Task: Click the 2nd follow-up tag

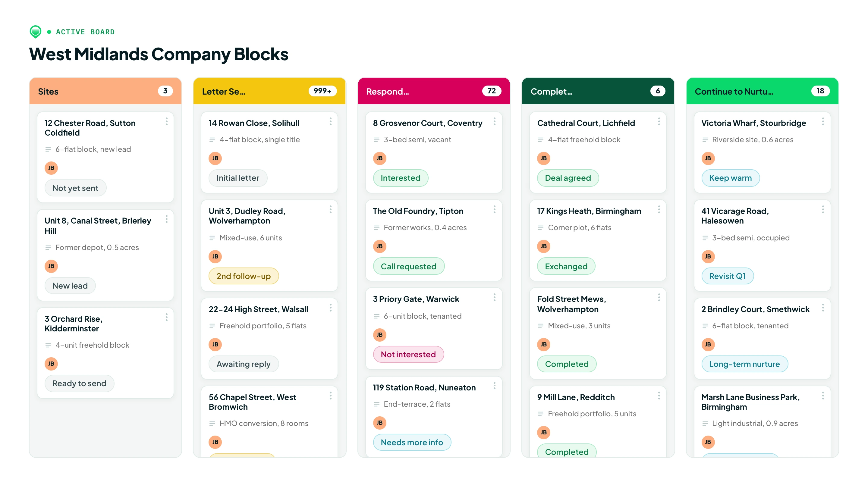Action: 244,276
